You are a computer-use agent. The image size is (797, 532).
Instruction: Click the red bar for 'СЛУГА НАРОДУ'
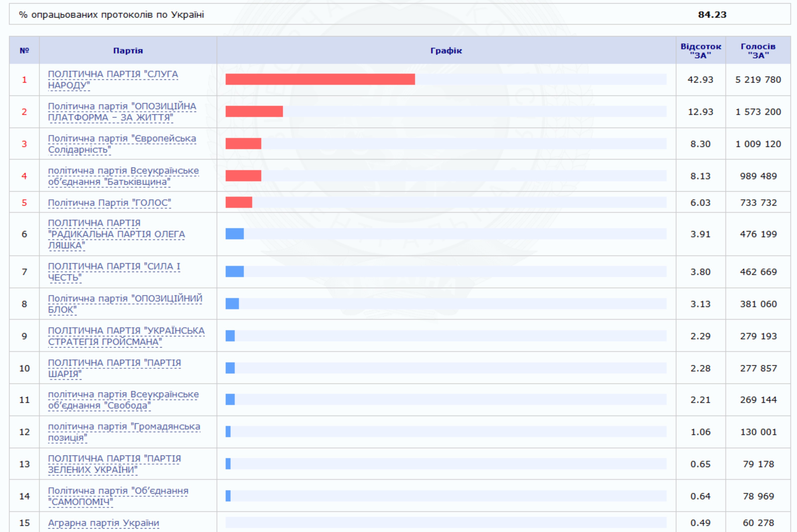[320, 79]
